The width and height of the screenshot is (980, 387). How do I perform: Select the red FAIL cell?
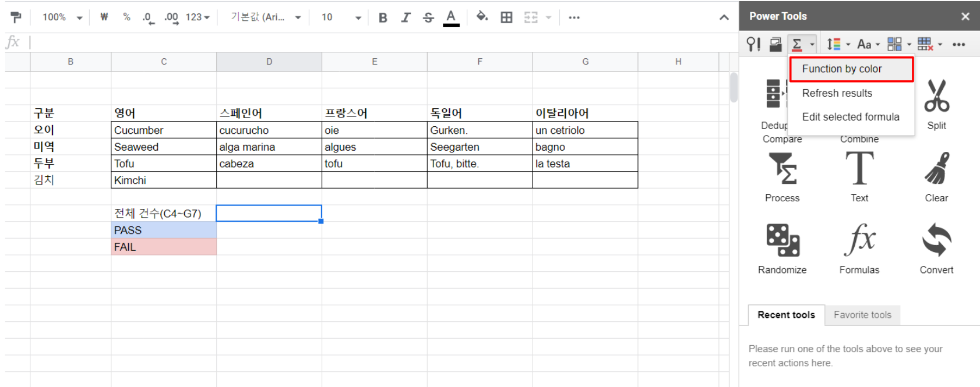click(x=164, y=247)
